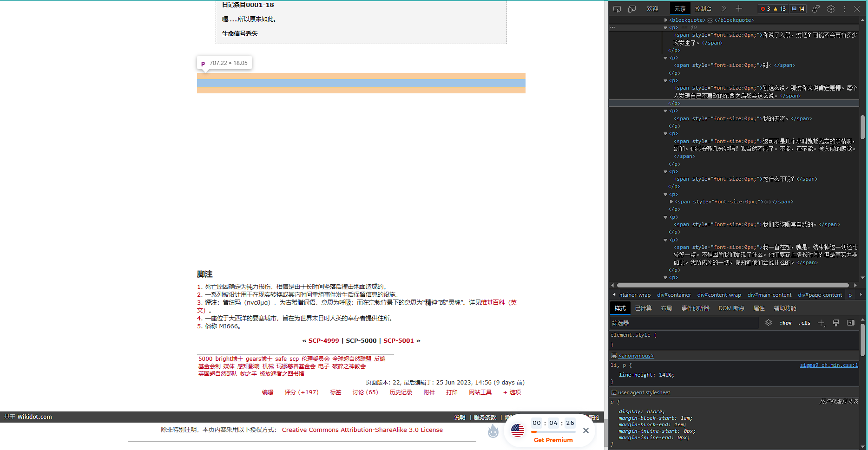The image size is (868, 450).
Task: Open Creative Commons Attribution-ShareAlike 3.0 License link
Action: [x=362, y=430]
